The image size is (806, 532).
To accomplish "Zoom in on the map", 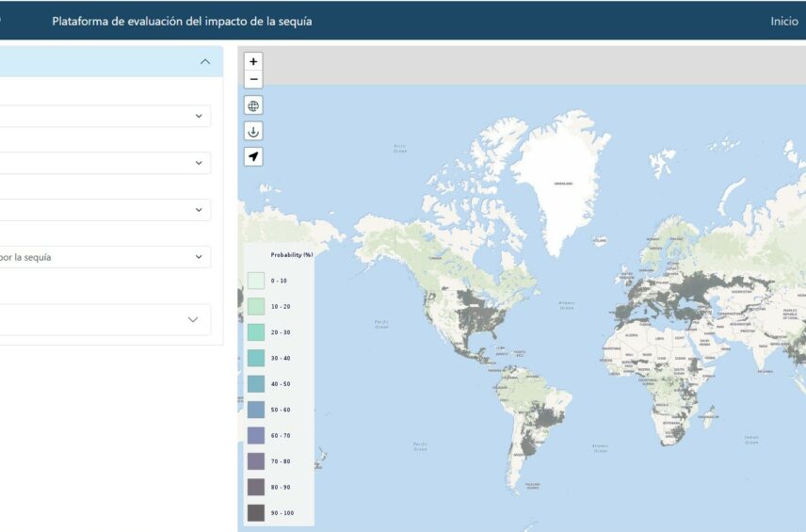I will click(x=253, y=61).
